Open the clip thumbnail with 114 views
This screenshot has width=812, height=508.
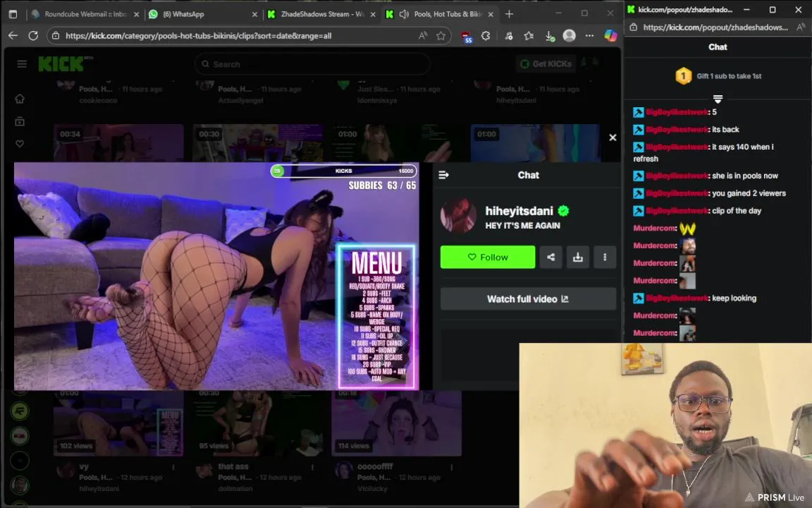click(x=397, y=423)
